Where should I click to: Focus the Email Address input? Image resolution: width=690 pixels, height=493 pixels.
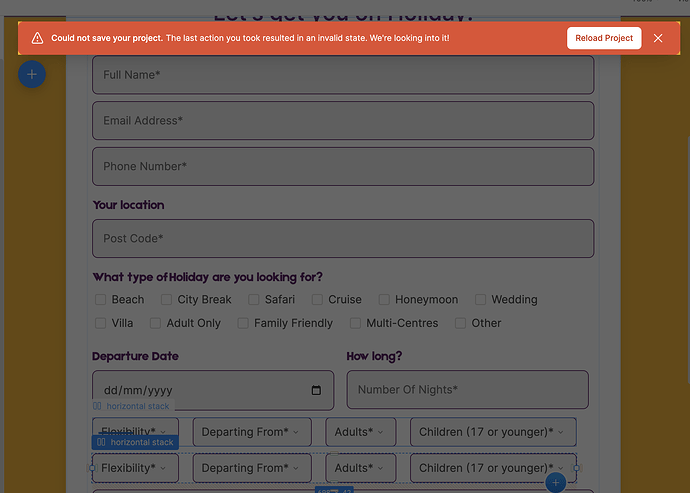pyautogui.click(x=342, y=121)
